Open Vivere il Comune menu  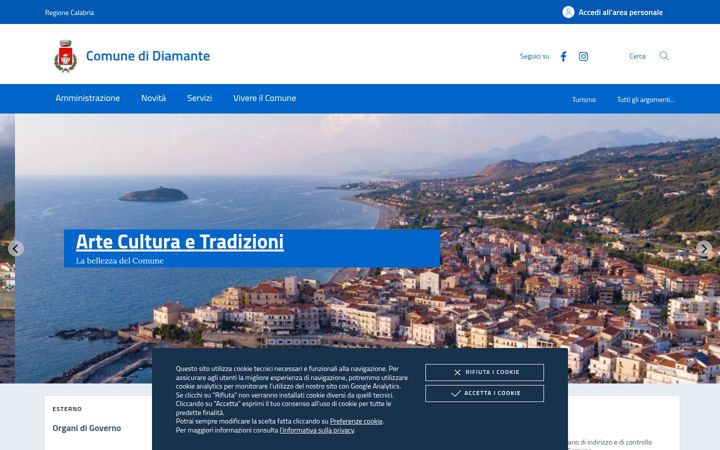[264, 98]
